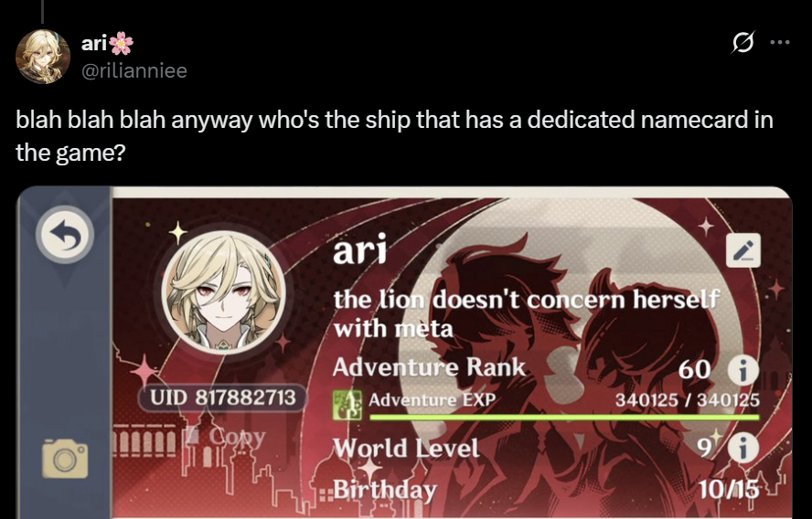Click the UID 817882713 label
This screenshot has height=519, width=812.
(223, 397)
